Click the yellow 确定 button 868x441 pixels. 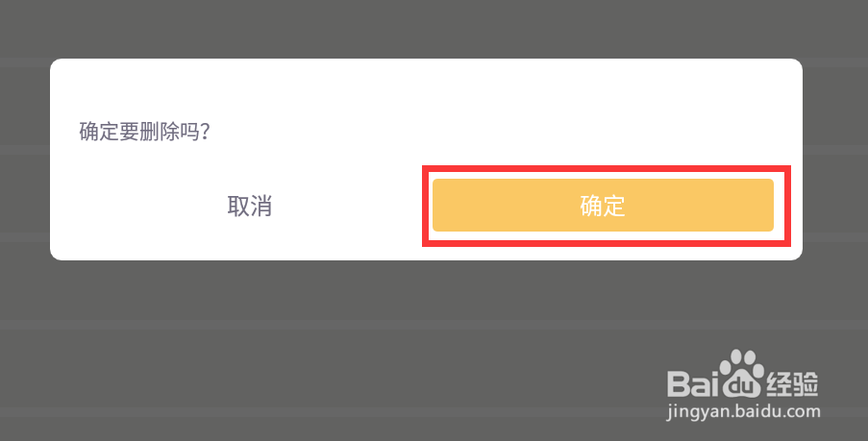click(603, 206)
